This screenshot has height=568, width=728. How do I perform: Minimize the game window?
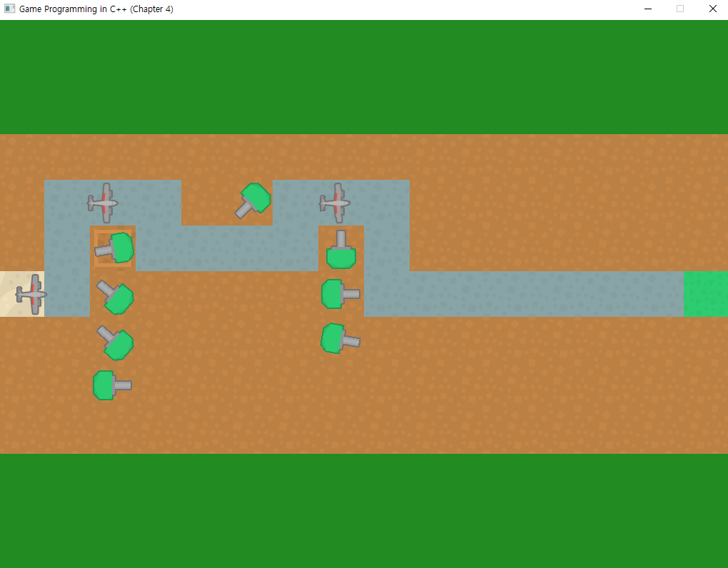click(x=648, y=9)
